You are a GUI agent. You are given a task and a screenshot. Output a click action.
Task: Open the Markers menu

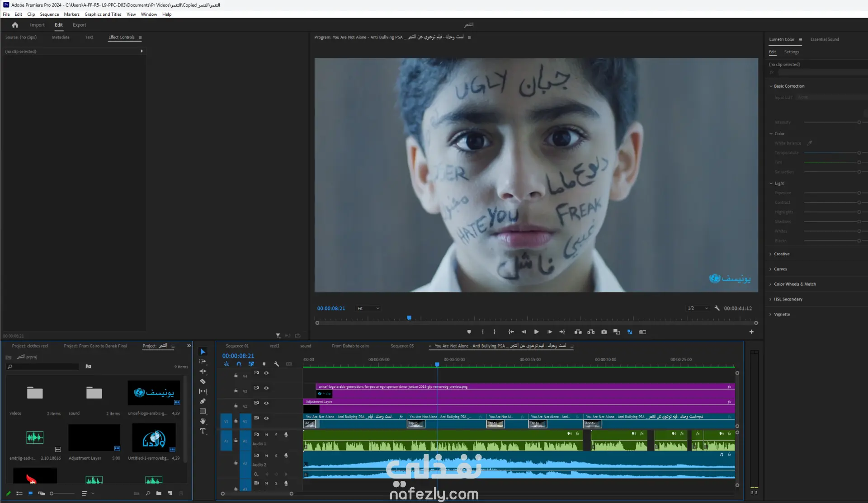[x=71, y=14]
